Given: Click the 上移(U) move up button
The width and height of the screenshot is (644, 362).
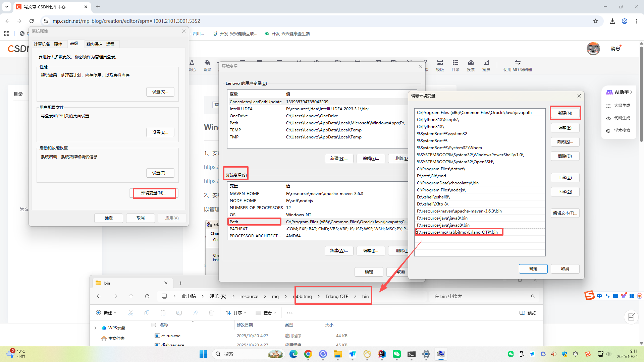Looking at the screenshot, I should (x=565, y=178).
